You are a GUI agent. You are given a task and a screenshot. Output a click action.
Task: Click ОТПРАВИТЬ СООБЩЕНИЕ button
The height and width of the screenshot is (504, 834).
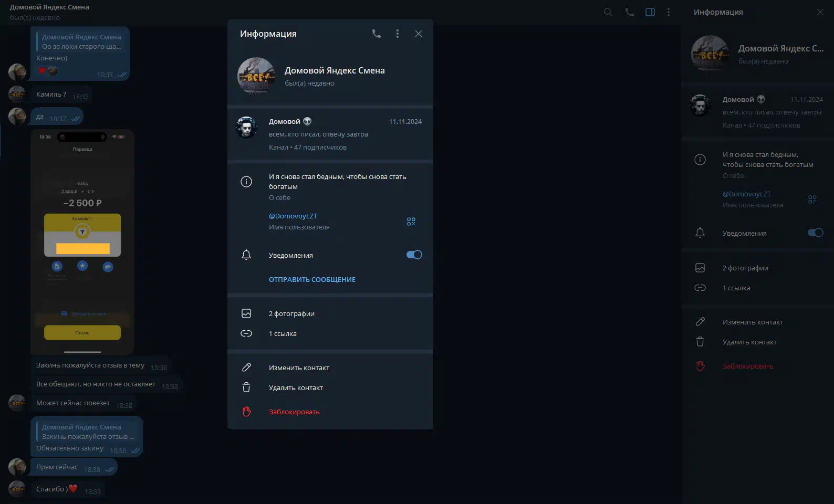tap(312, 280)
